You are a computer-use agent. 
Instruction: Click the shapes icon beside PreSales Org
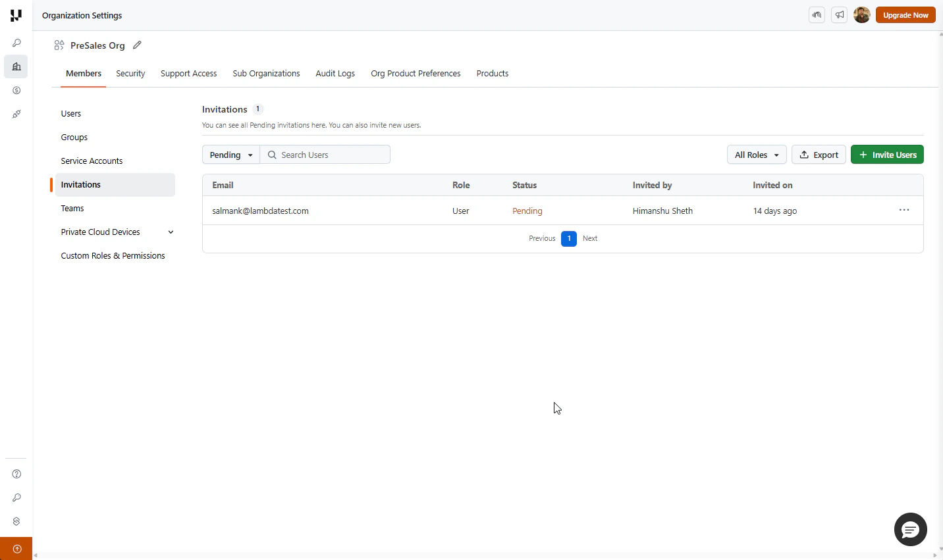[59, 45]
